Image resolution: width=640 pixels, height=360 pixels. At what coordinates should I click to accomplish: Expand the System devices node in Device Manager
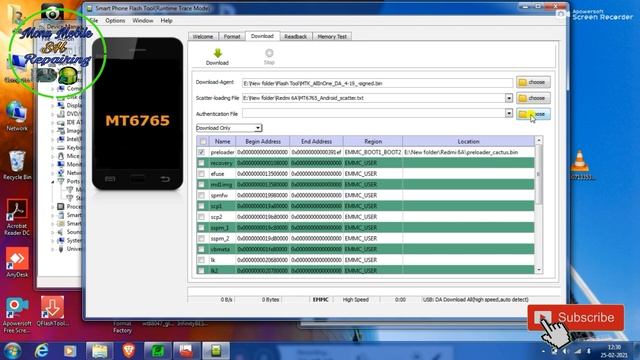coord(53,240)
